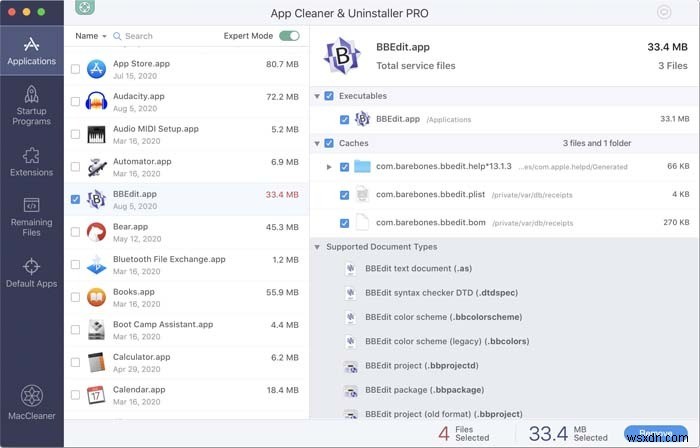Click the chat bubble icon at top right
Image resolution: width=700 pixels, height=448 pixels.
click(664, 12)
